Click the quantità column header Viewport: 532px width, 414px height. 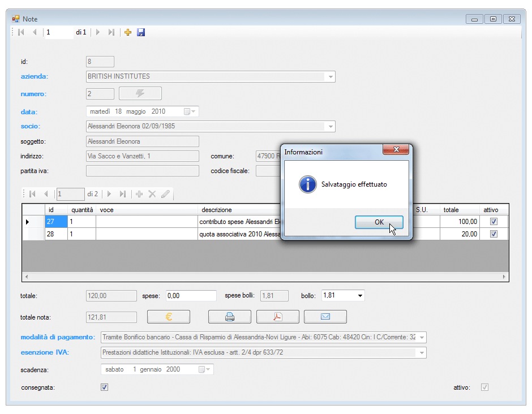(x=81, y=210)
